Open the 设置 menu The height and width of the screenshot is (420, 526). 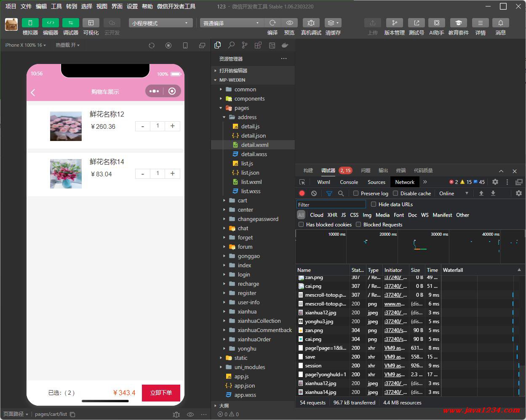point(132,6)
